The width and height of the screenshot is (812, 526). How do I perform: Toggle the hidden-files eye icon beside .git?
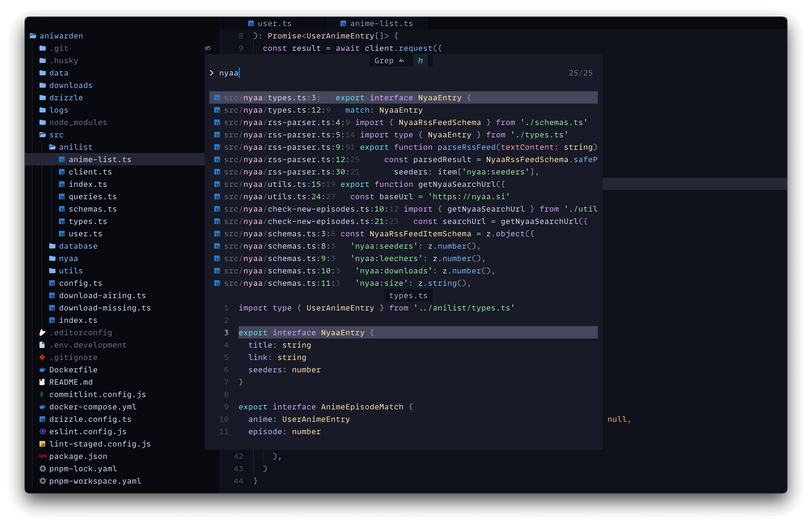[208, 48]
